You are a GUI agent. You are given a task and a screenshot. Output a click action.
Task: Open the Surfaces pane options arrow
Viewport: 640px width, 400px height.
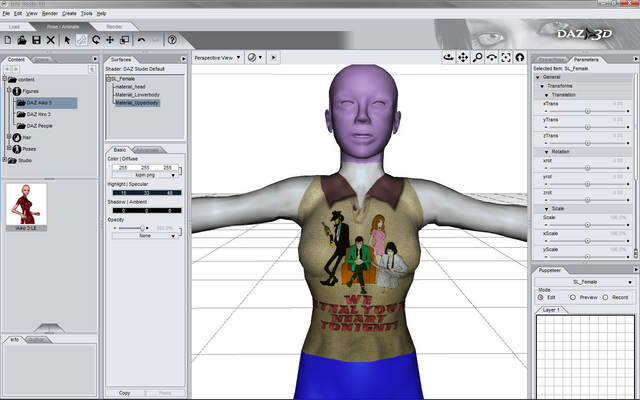[184, 59]
